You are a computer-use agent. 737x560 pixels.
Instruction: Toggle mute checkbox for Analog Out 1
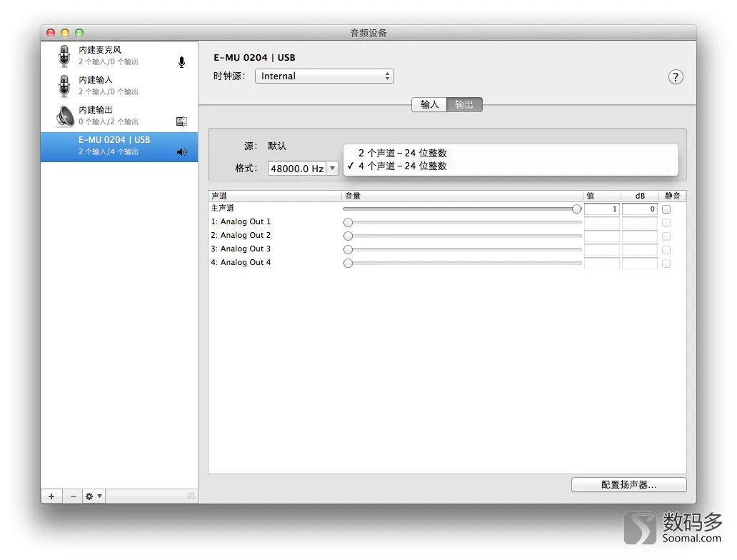click(x=666, y=223)
